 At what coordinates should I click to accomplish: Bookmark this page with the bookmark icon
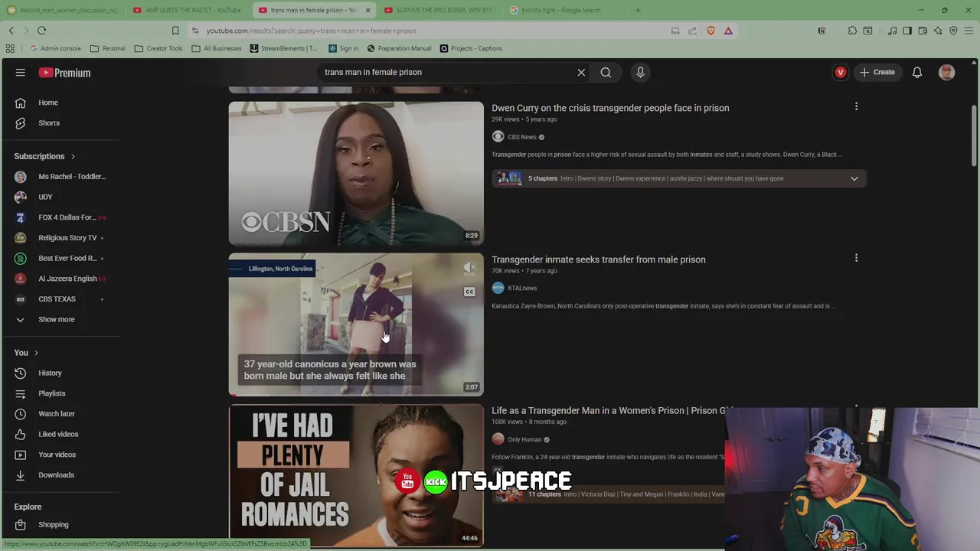[175, 31]
